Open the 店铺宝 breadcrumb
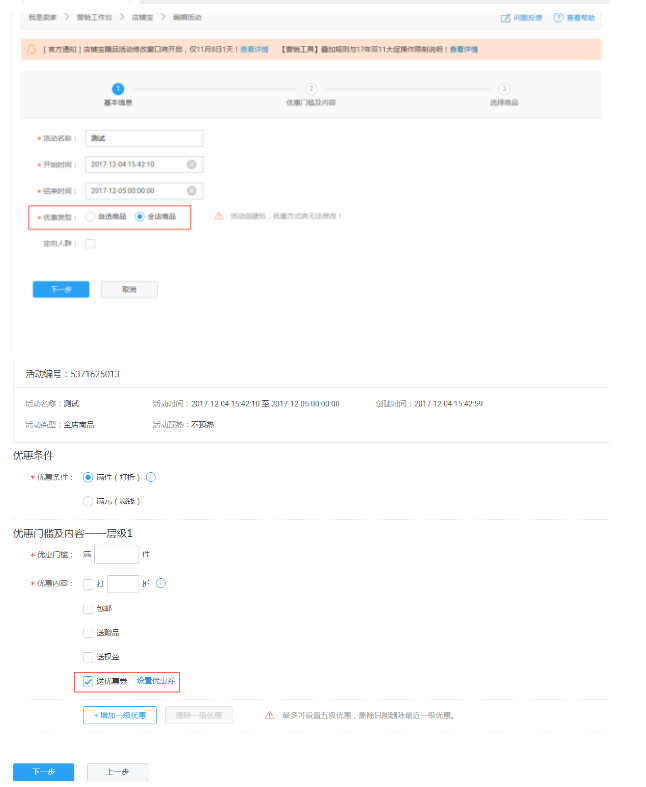This screenshot has height=787, width=646. click(143, 18)
